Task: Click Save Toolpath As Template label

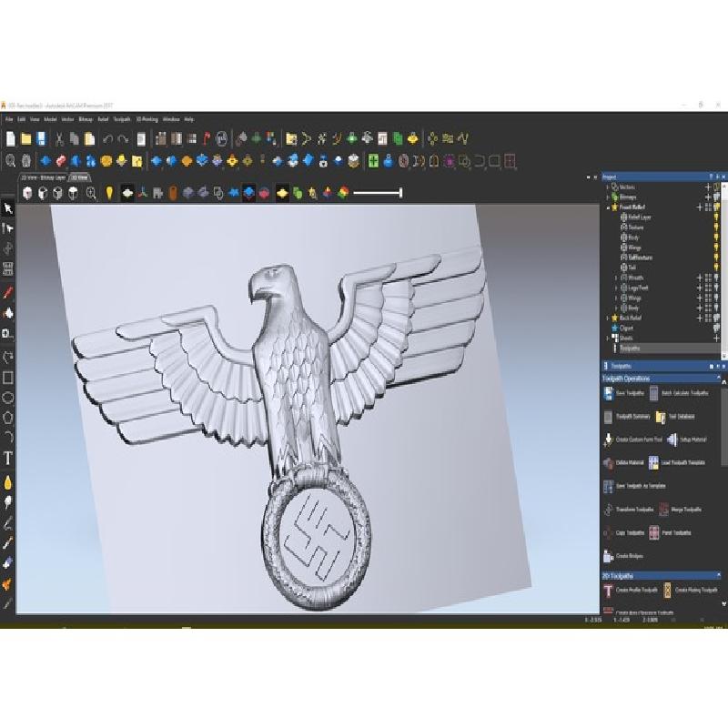Action: (x=641, y=486)
